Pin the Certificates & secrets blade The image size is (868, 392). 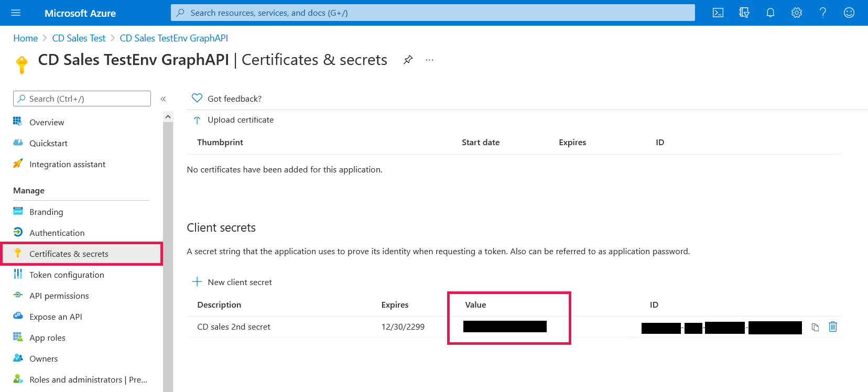pyautogui.click(x=408, y=60)
